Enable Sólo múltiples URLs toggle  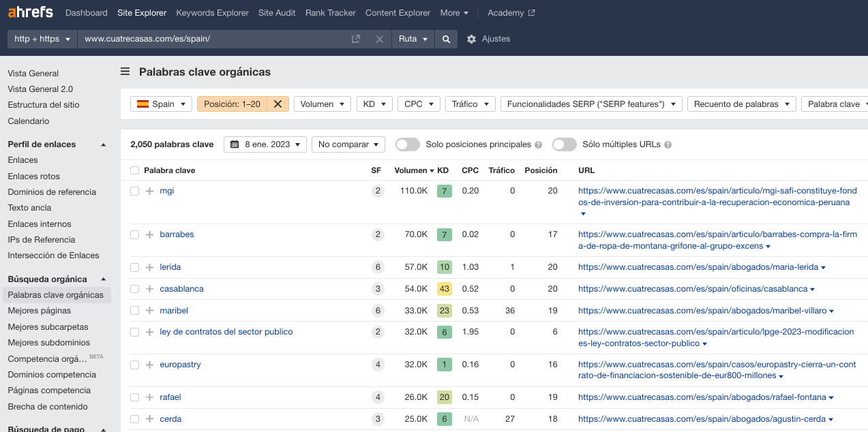pyautogui.click(x=565, y=144)
